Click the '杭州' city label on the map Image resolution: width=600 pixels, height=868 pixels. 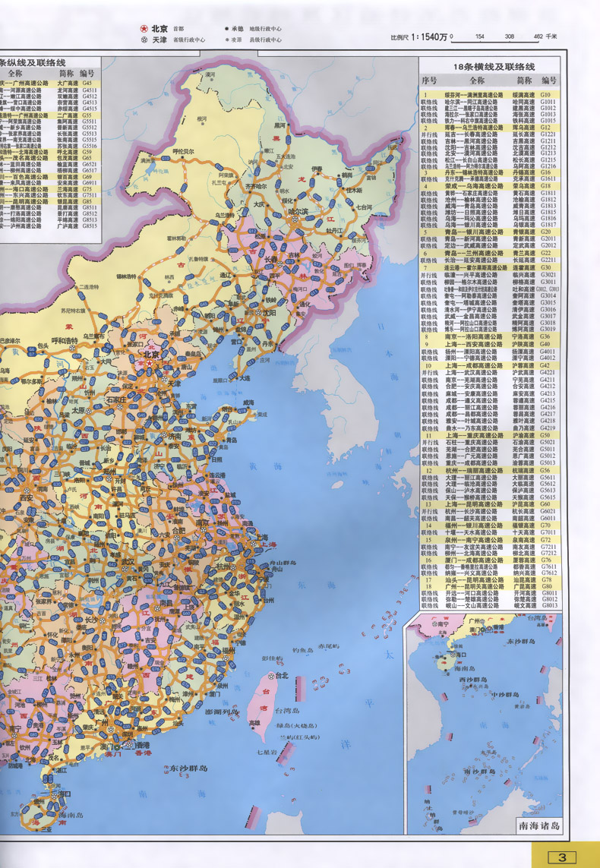point(223,567)
